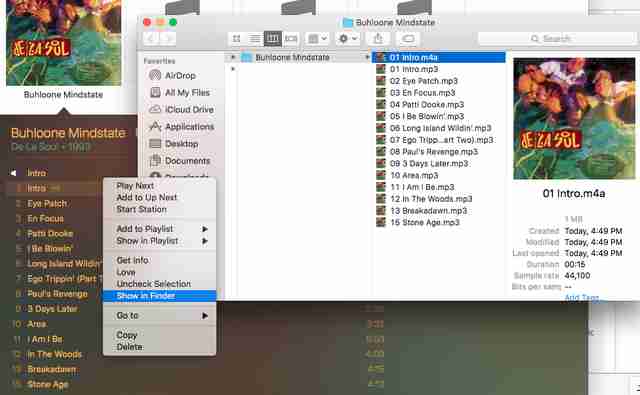Open the Finder action gear menu
640x395 pixels.
[347, 39]
